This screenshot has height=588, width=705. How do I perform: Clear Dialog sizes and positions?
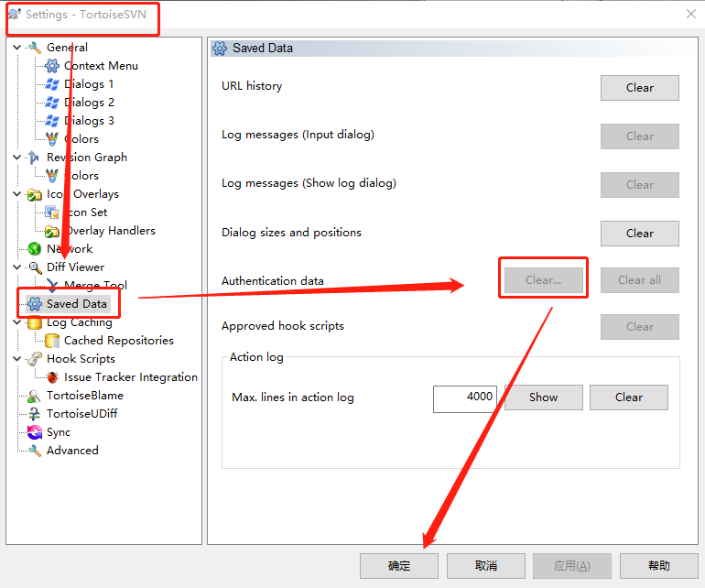click(639, 234)
